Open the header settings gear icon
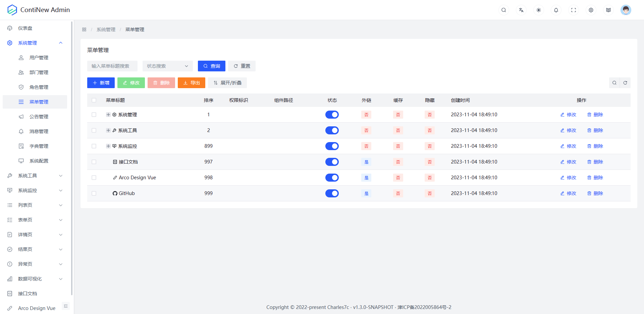Viewport: 644px width, 314px height. pyautogui.click(x=591, y=10)
